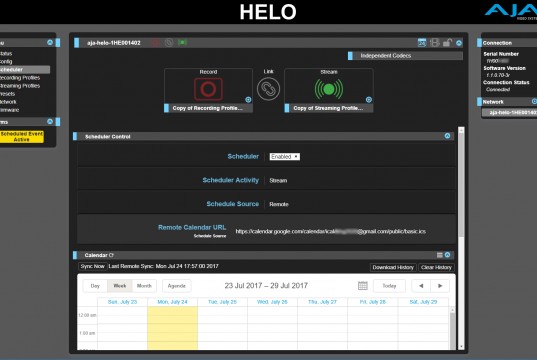Collapse the Scheduler Control section
537x360 pixels.
pos(447,136)
